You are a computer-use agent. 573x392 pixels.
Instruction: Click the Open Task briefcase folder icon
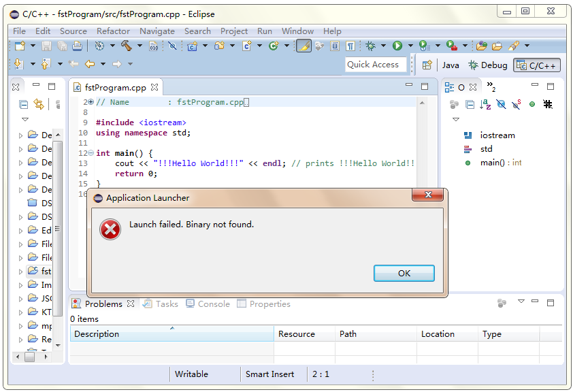(x=497, y=46)
